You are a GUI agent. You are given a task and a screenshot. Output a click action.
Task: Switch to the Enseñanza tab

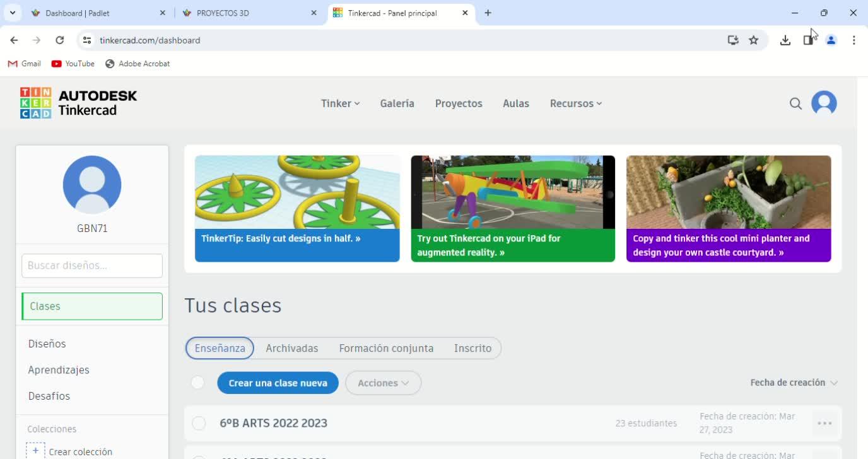pos(220,348)
